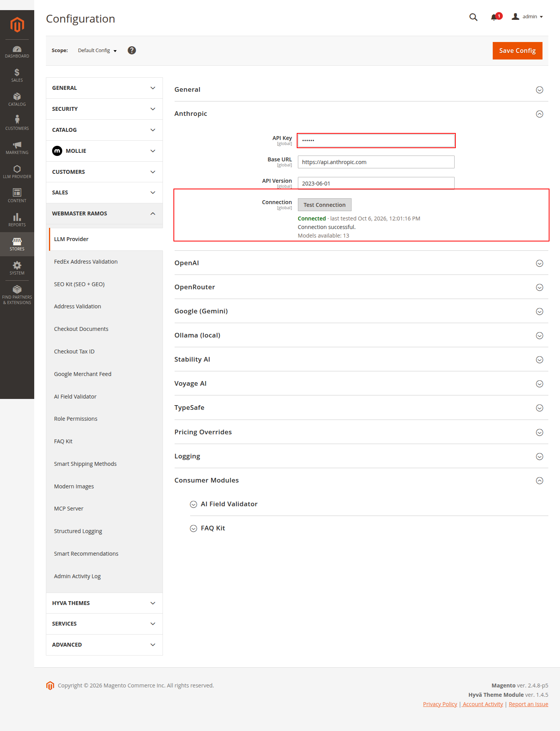Open the Default Config scope dropdown
The image size is (560, 731).
[x=97, y=51]
